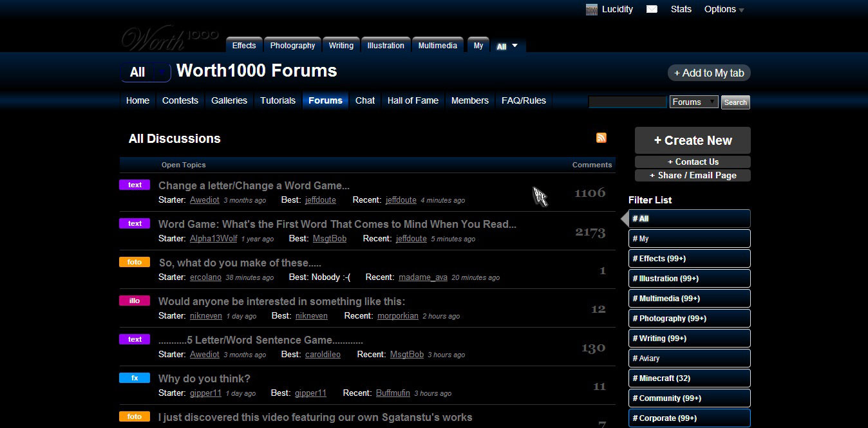Click the orange foto tag on So, what do you make topic
This screenshot has width=868, height=428.
pyautogui.click(x=135, y=262)
